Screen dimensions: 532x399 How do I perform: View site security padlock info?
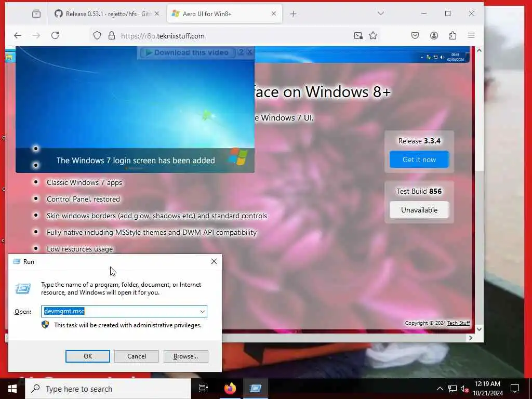(x=112, y=36)
